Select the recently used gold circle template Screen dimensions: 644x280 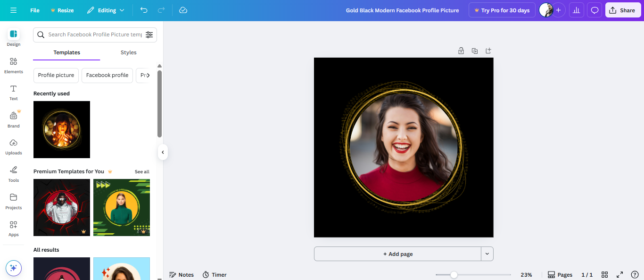pyautogui.click(x=61, y=129)
